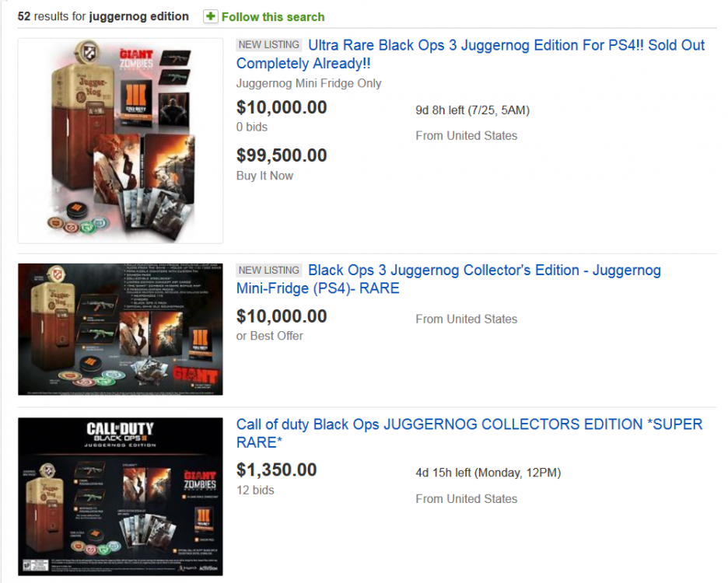Viewport: 728px width, 583px height.
Task: Click the NEW LISTING badge on the Ultra Rare item
Action: [x=268, y=45]
